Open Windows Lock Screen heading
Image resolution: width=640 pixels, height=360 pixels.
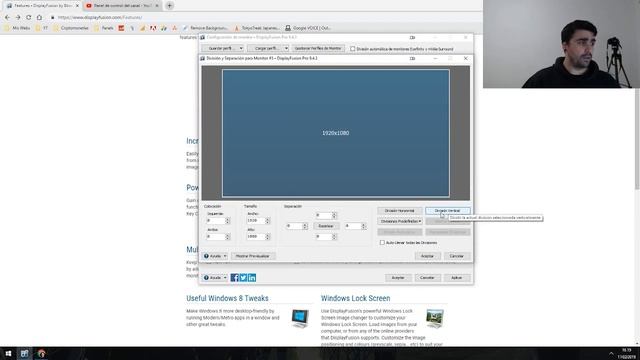click(356, 298)
